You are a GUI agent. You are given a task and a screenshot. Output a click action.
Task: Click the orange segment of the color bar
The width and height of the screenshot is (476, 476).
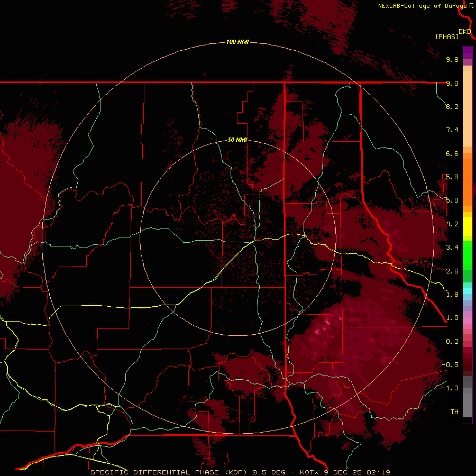(x=467, y=182)
